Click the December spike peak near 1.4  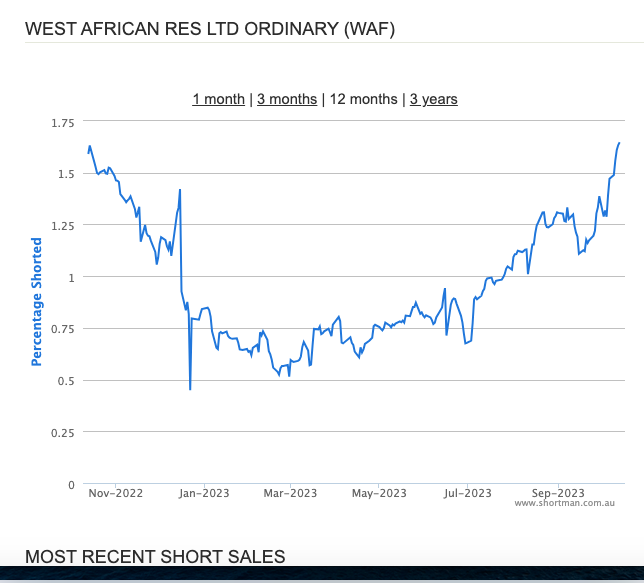180,190
